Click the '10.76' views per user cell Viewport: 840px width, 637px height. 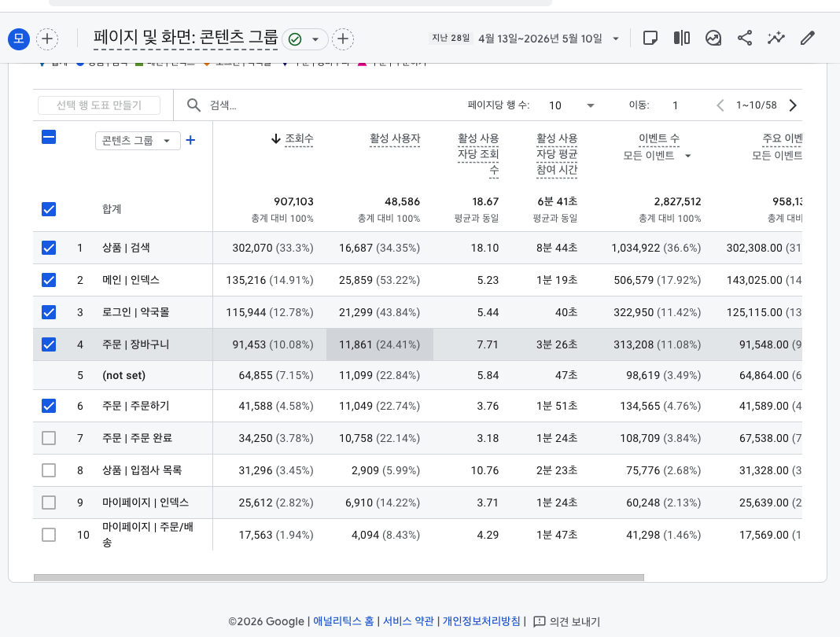tap(484, 470)
